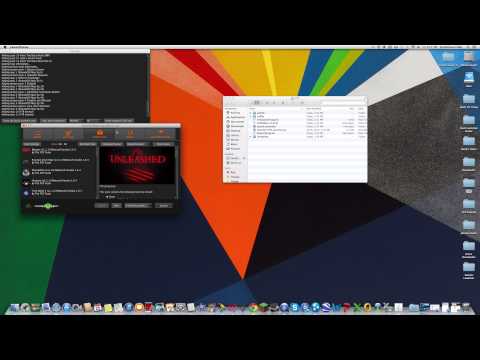
Task: Open Downloads in the Finder sidebar
Action: coord(236,126)
